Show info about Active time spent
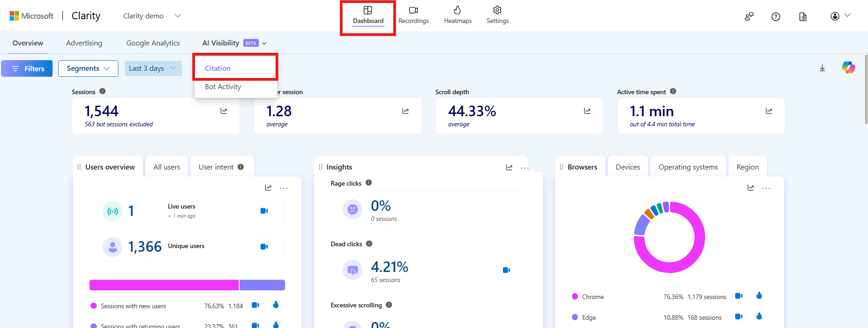This screenshot has height=328, width=868. (673, 91)
